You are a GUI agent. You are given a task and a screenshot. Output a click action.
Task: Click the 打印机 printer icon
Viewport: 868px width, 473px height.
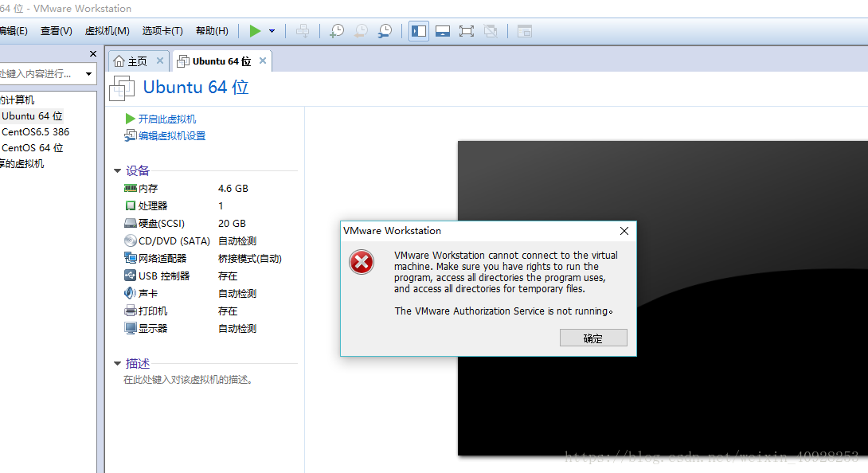pyautogui.click(x=130, y=311)
